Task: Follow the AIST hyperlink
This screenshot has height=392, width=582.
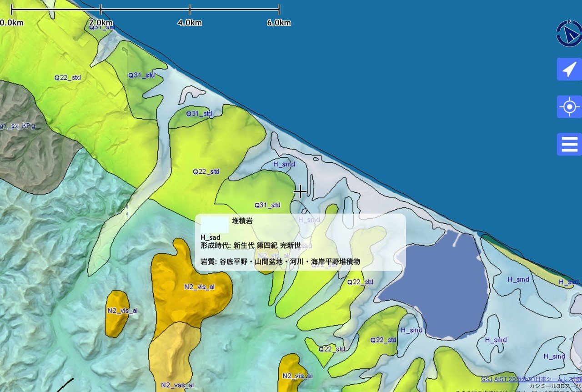Action: (x=501, y=378)
